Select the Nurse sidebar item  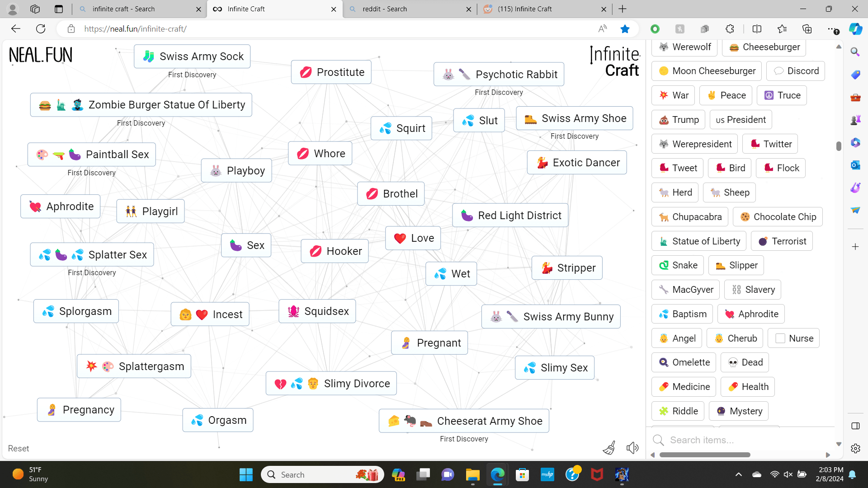coord(794,338)
